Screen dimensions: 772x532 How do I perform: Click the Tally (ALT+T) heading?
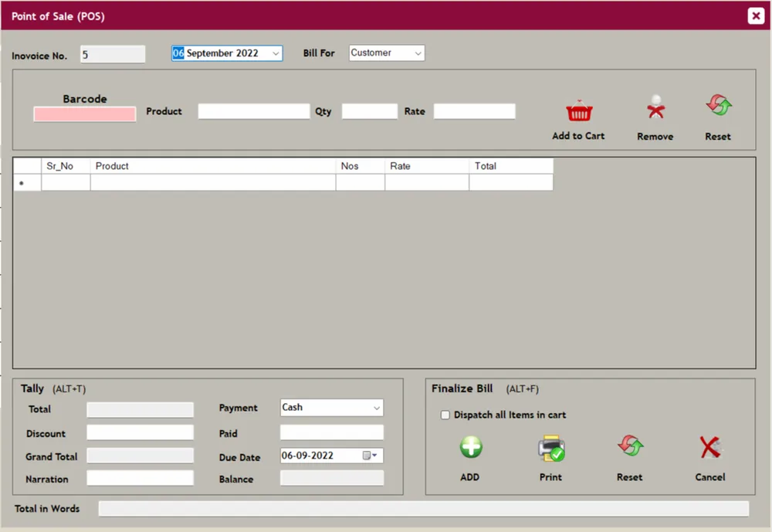53,388
